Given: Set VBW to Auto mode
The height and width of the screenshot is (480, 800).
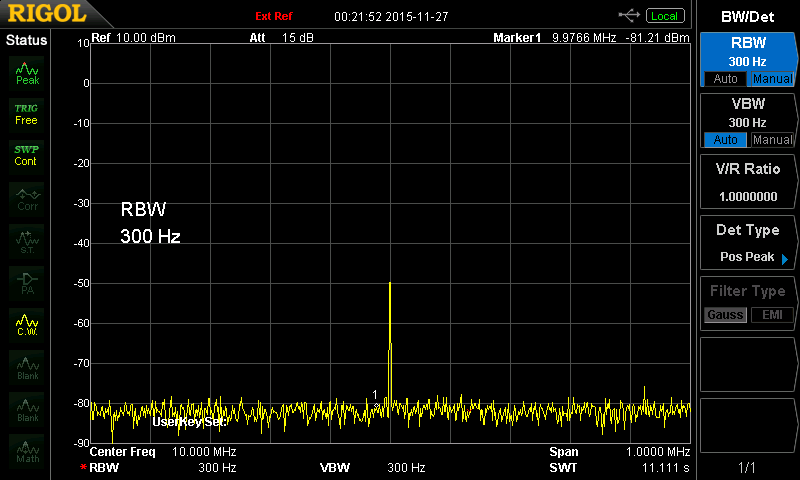Looking at the screenshot, I should pos(725,140).
